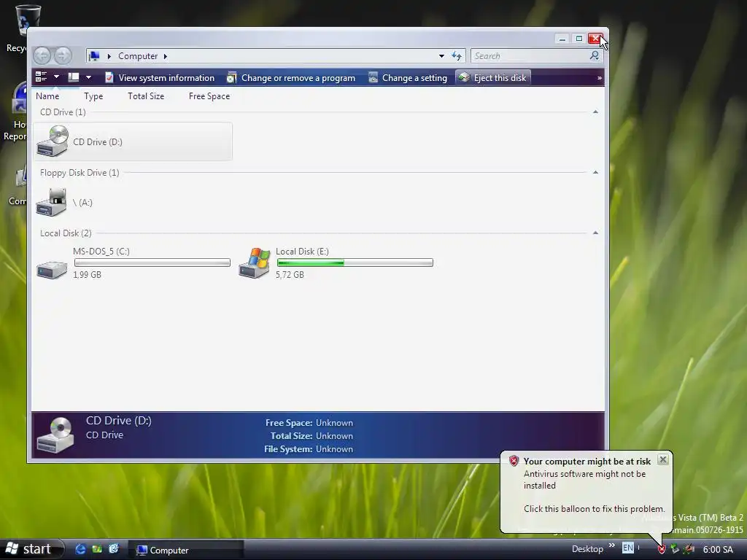Select the Local Disk (E:) drive icon
Image resolution: width=747 pixels, height=560 pixels.
(255, 262)
